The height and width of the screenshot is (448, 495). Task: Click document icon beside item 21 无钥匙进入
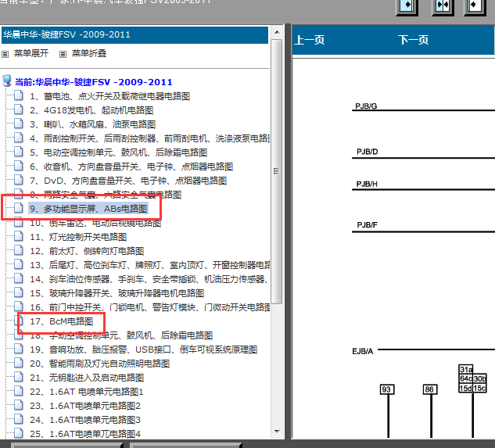(19, 376)
